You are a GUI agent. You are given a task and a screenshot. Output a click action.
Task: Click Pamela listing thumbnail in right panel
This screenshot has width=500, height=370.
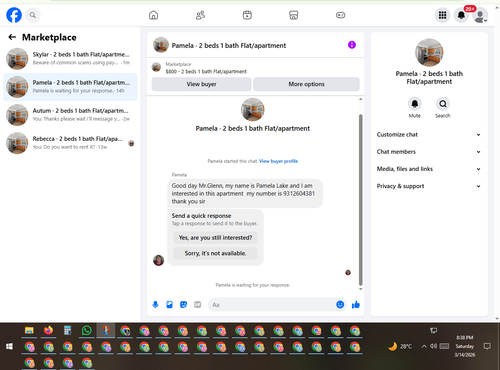[x=429, y=52]
